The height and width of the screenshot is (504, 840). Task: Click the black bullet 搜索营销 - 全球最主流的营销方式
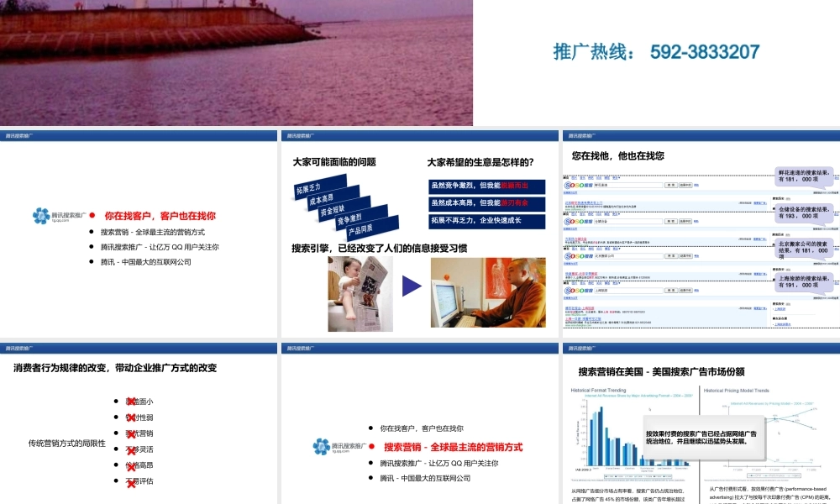[153, 232]
